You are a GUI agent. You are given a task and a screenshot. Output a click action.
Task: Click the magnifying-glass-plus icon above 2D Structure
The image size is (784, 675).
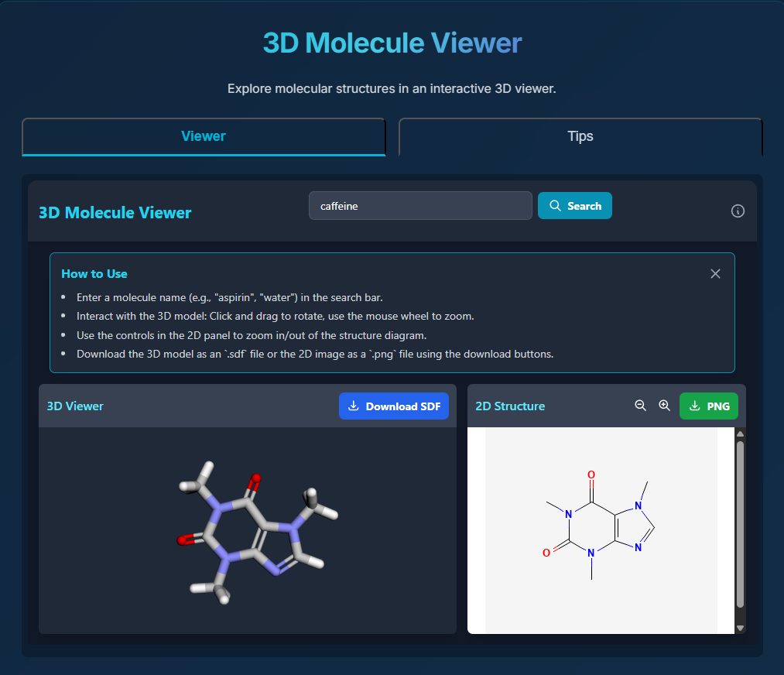pyautogui.click(x=664, y=406)
